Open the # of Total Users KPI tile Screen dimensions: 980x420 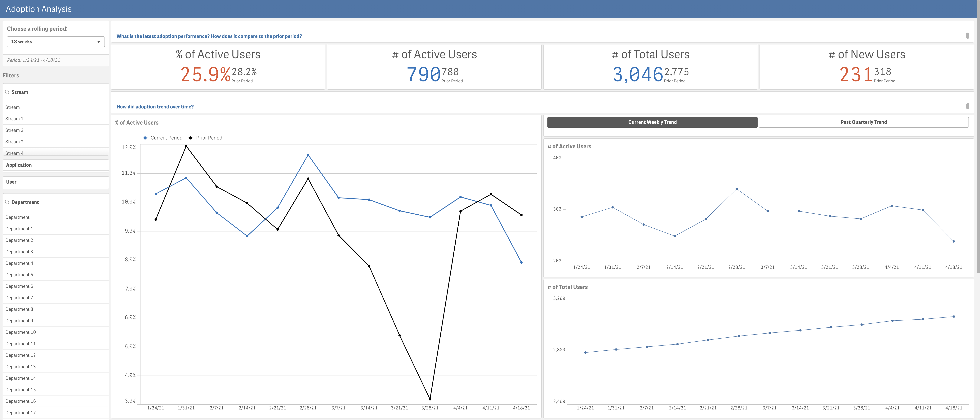click(x=651, y=67)
